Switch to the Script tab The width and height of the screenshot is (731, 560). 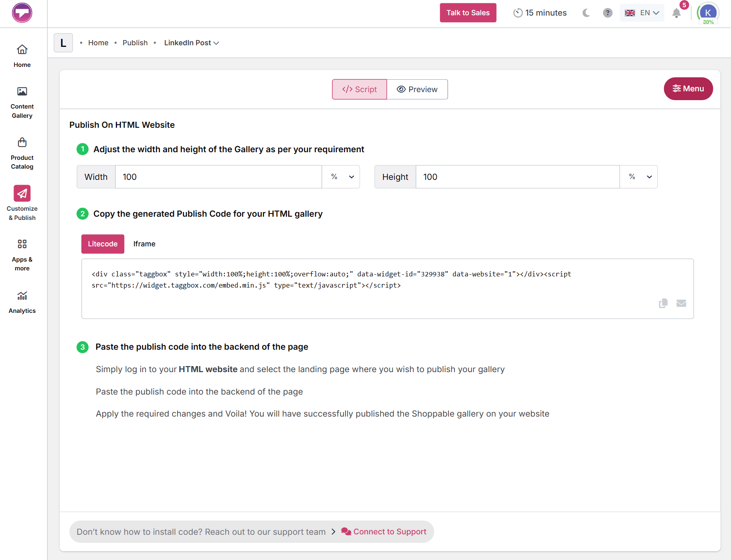pyautogui.click(x=359, y=89)
